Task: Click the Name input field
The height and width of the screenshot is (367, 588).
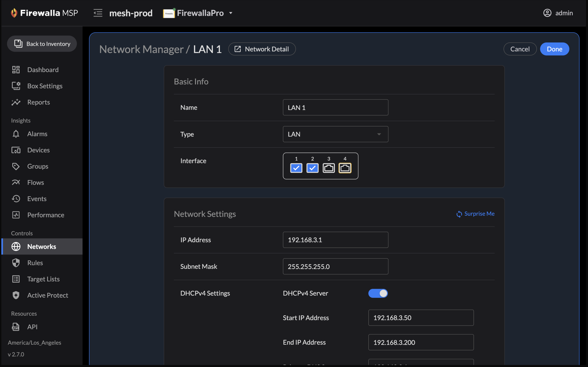Action: pos(336,107)
